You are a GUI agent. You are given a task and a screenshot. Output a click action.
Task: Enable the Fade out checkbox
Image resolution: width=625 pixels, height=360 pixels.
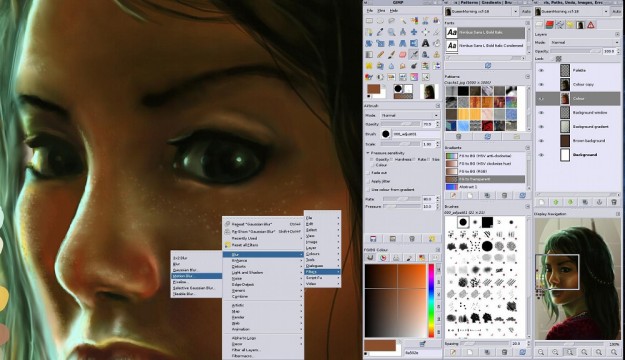tap(368, 173)
